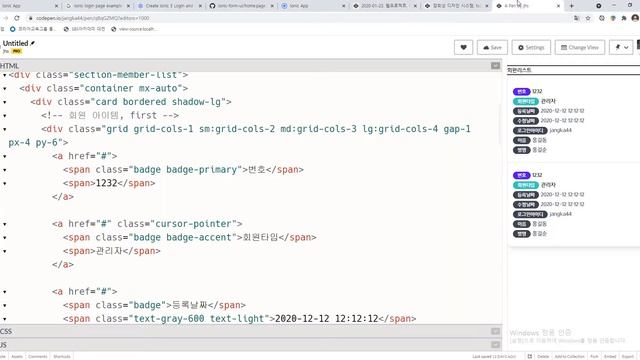Image resolution: width=640 pixels, height=360 pixels.
Task: Open the extensions puzzle icon
Action: pos(624,18)
